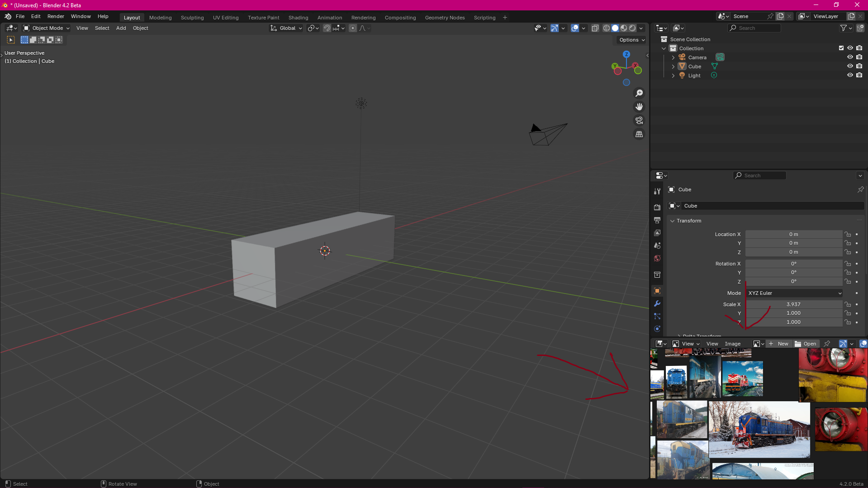Click the Rotation Z value field
This screenshot has height=488, width=868.
(794, 281)
